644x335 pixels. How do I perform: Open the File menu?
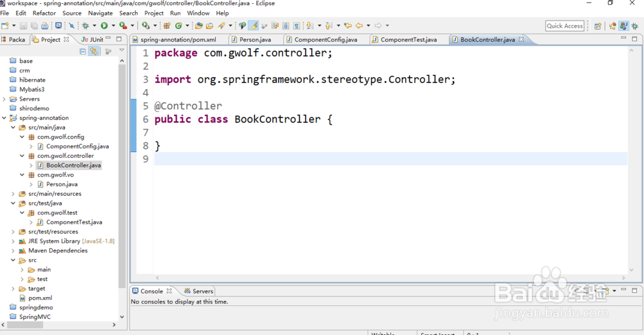pos(5,13)
